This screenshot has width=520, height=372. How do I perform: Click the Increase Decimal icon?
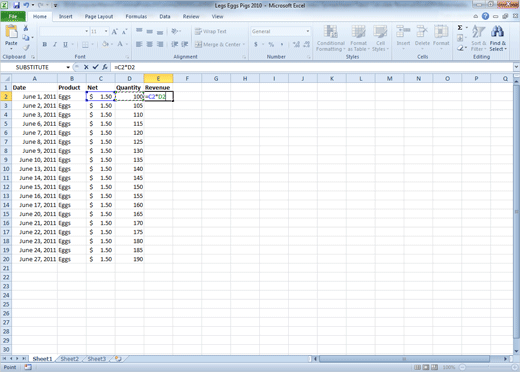click(x=296, y=44)
